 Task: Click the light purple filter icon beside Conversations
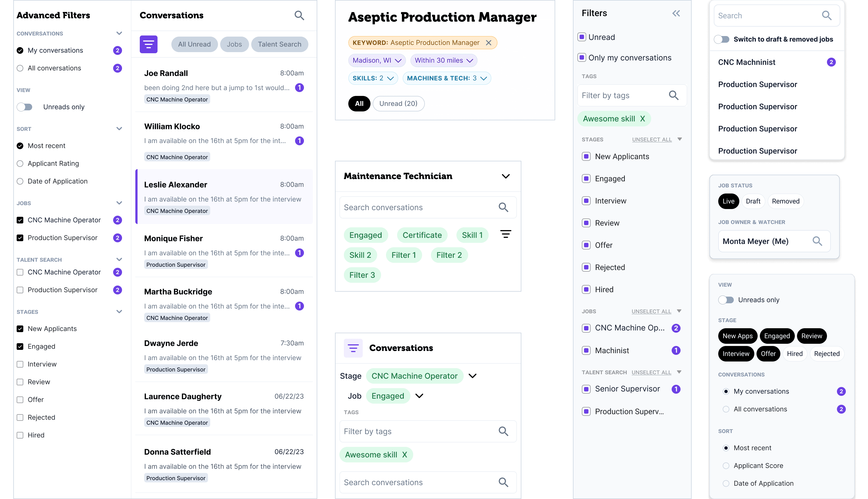click(x=353, y=348)
